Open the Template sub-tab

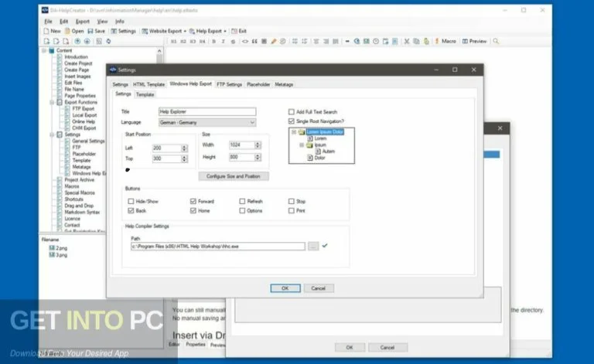[145, 94]
